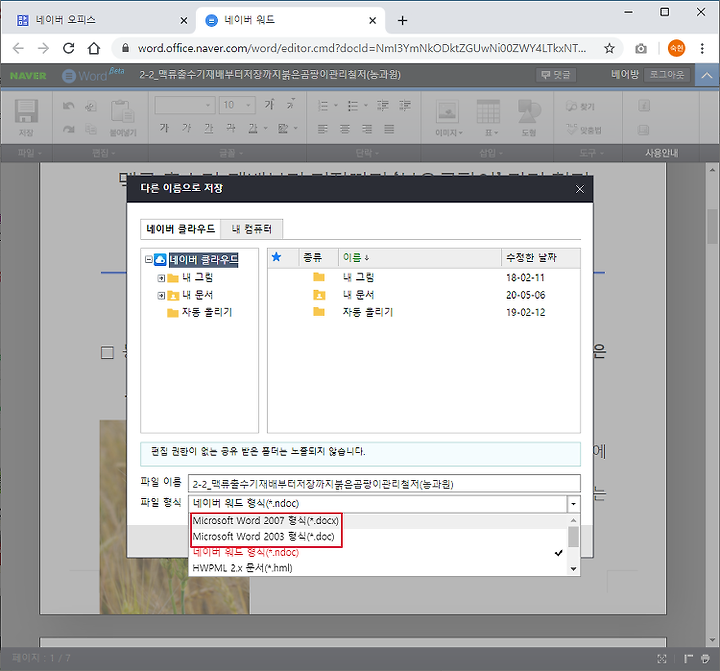
Task: Select the 내 그림 row in file list
Action: 423,278
